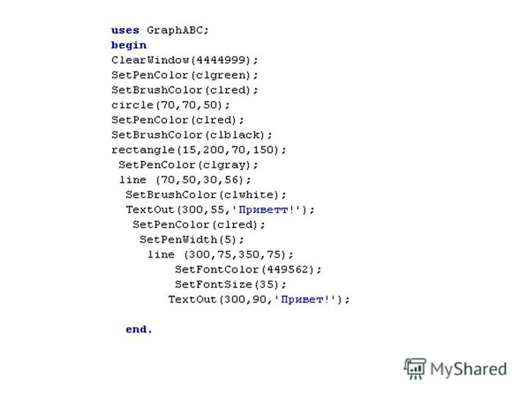Click the SetBrushColor(clblack) statement
The width and height of the screenshot is (532, 399).
[x=192, y=135]
